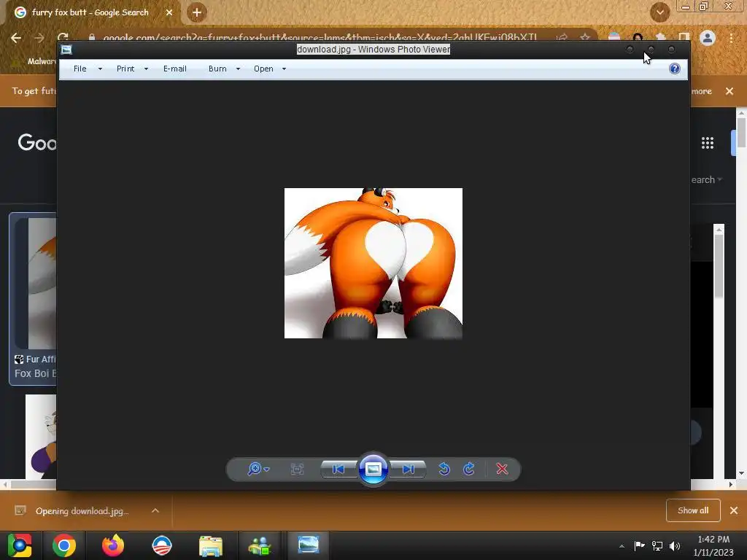The height and width of the screenshot is (560, 747).
Task: Click the Photo Viewer window icon
Action: click(x=66, y=50)
